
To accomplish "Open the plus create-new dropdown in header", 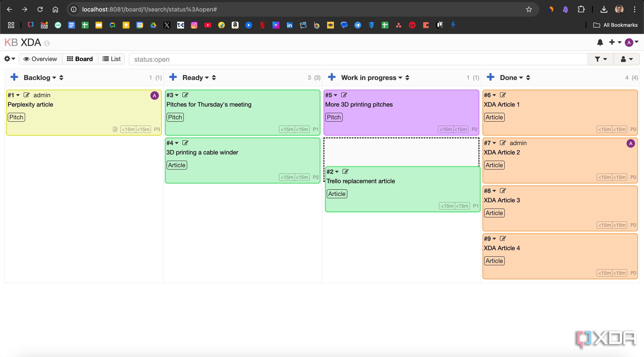I will click(x=615, y=42).
